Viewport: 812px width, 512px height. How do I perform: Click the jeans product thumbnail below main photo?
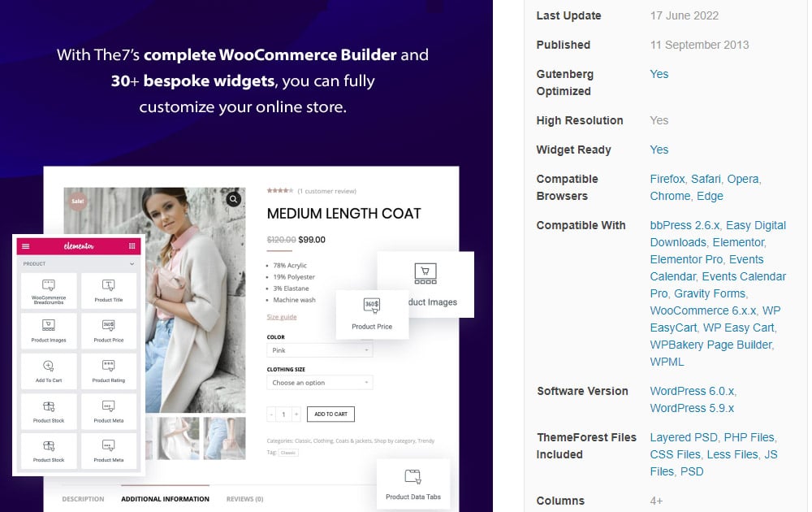point(224,438)
